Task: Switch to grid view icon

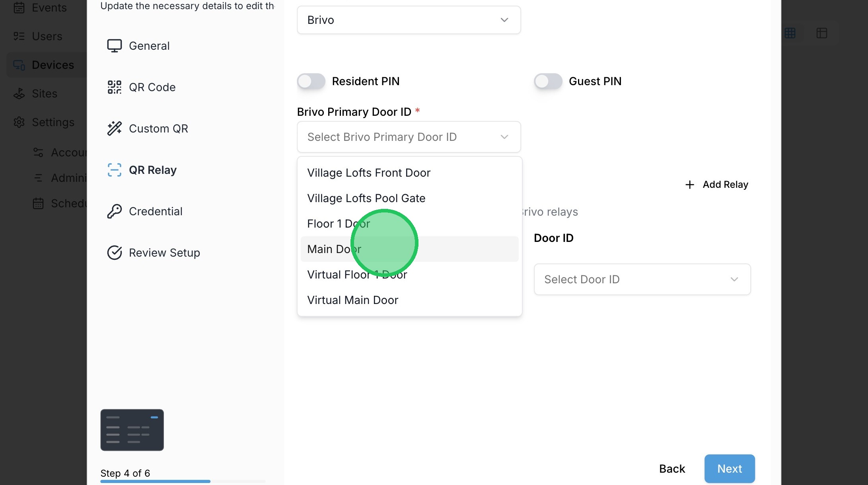Action: coord(790,33)
